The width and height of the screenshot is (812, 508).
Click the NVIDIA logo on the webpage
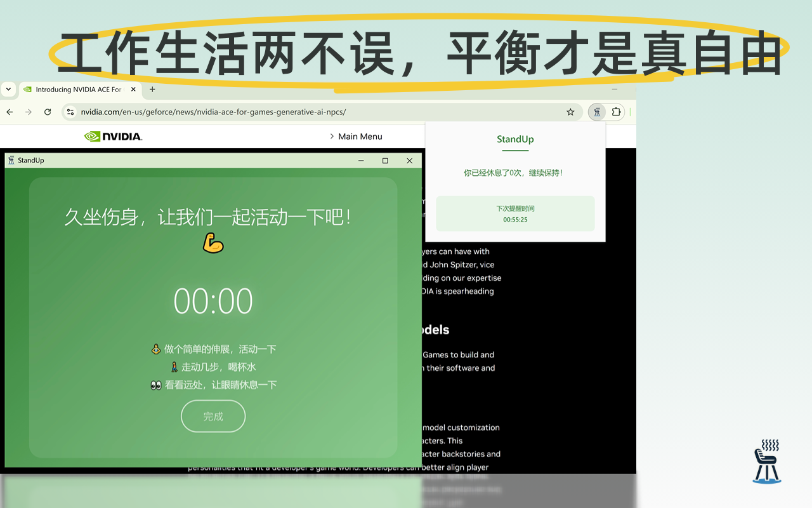(x=113, y=136)
